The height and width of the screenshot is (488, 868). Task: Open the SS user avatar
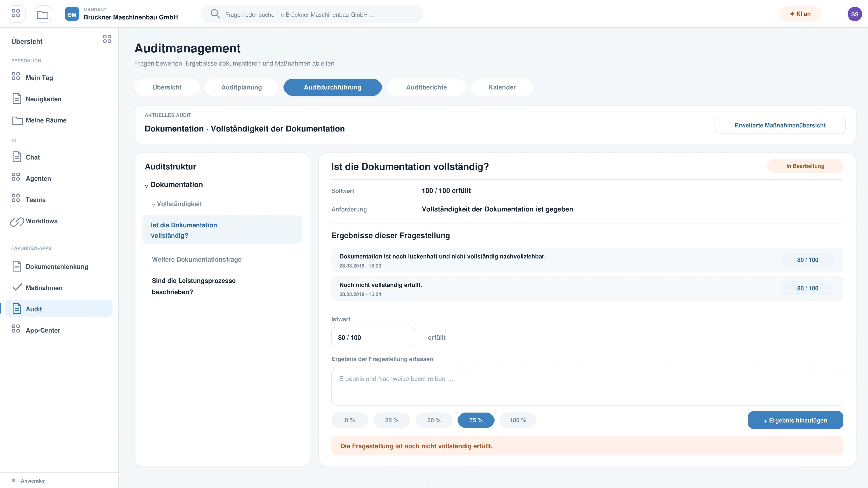(x=854, y=14)
